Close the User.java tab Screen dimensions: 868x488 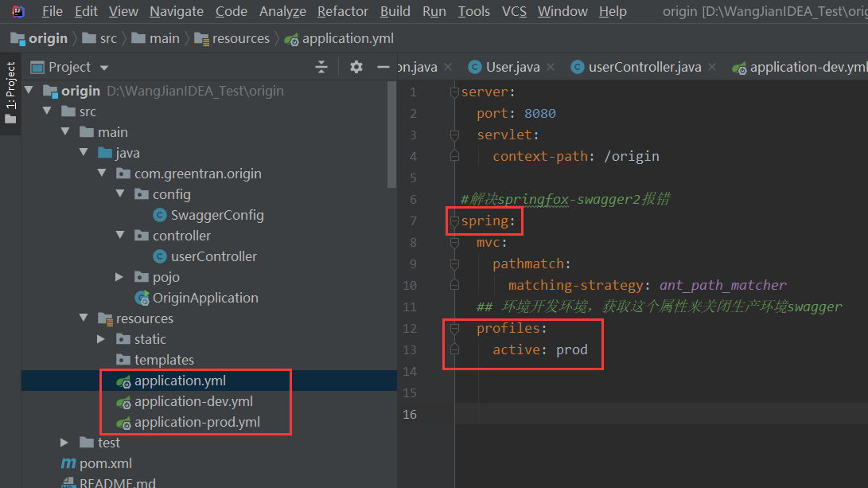[551, 67]
